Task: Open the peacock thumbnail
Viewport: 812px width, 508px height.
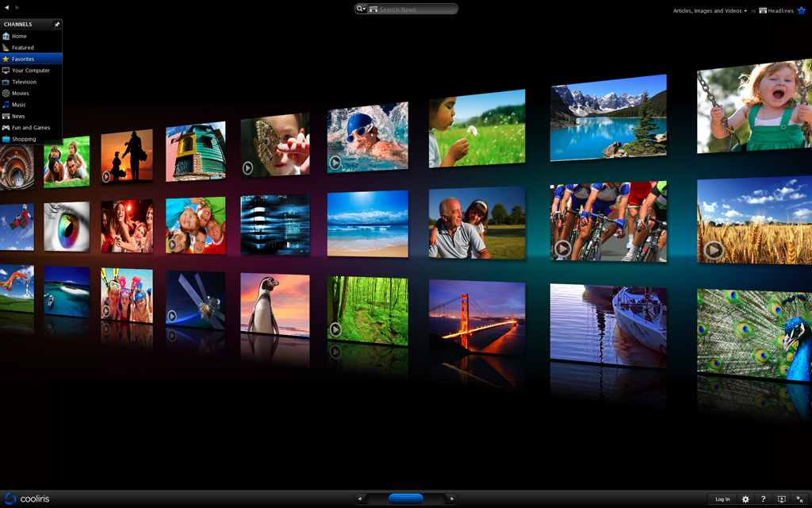Action: [755, 335]
